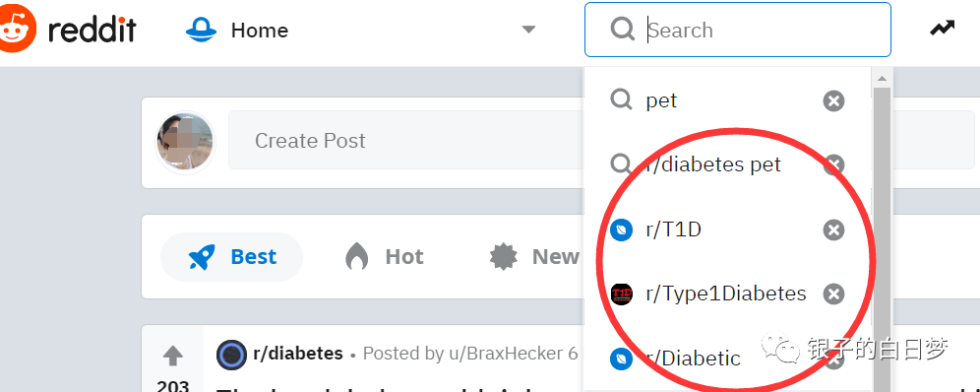The height and width of the screenshot is (392, 980).
Task: Click the Create Post field
Action: coord(405,140)
